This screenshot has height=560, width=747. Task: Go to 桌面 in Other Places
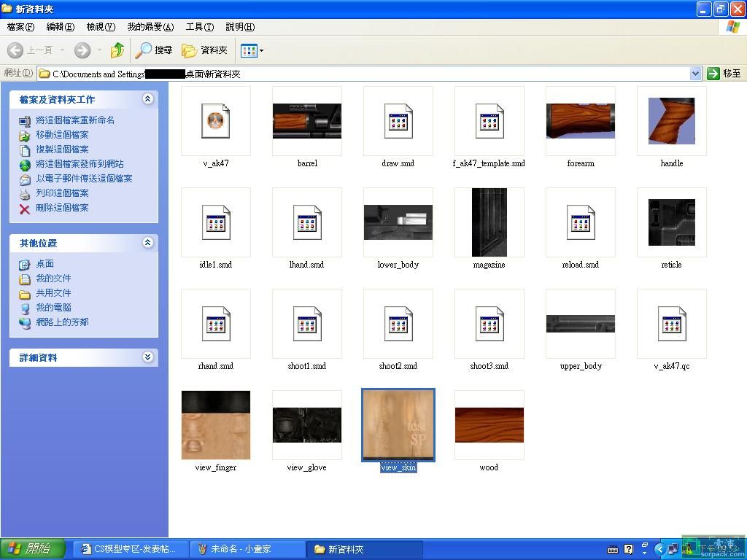pos(44,264)
